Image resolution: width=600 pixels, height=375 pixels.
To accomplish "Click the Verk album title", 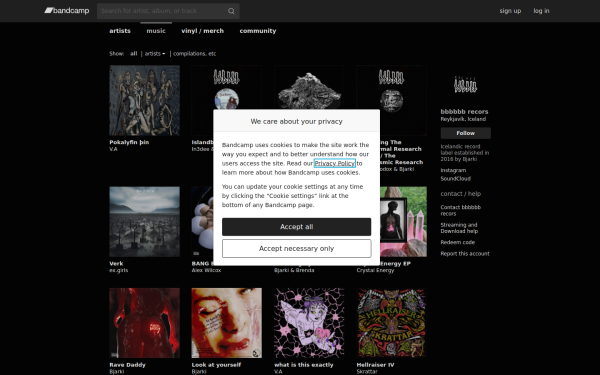I will click(116, 264).
